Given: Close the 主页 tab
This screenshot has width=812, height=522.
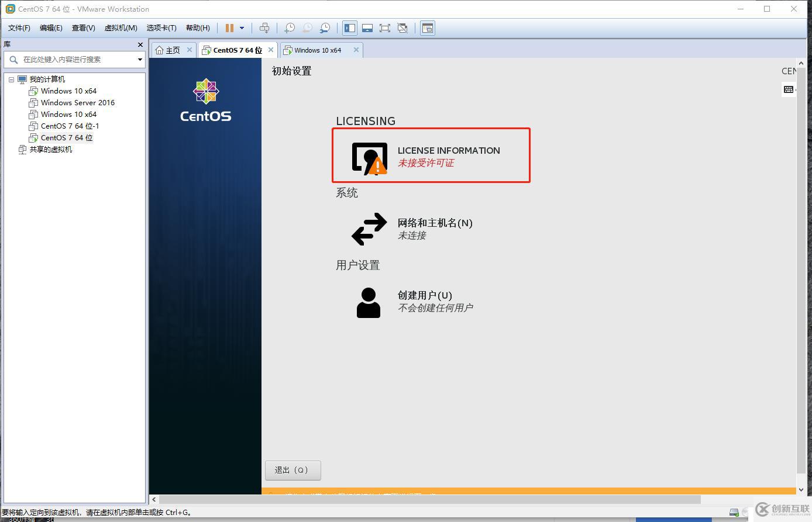Looking at the screenshot, I should (190, 50).
